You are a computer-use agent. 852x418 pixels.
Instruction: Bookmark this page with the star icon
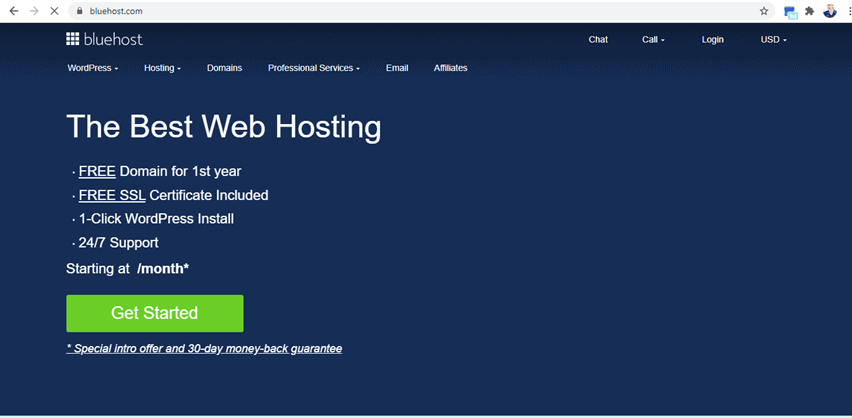point(765,11)
